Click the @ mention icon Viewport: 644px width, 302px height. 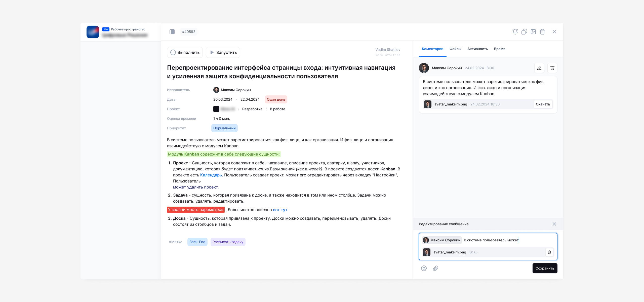(424, 268)
